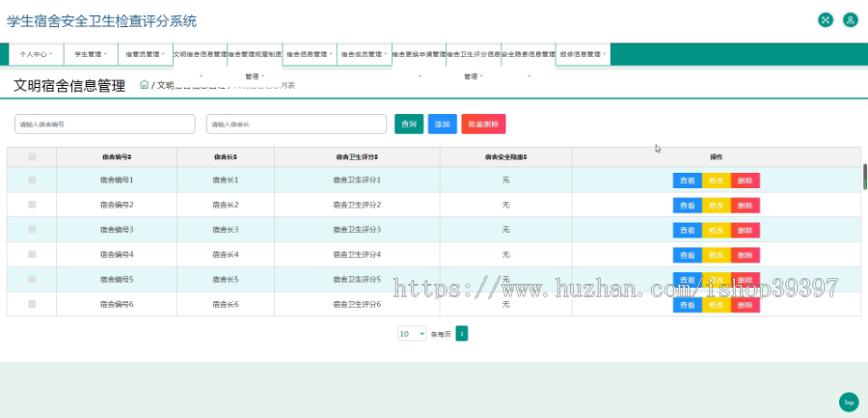Click page 1 pagination button
Screen dimensions: 868x418
(x=462, y=333)
